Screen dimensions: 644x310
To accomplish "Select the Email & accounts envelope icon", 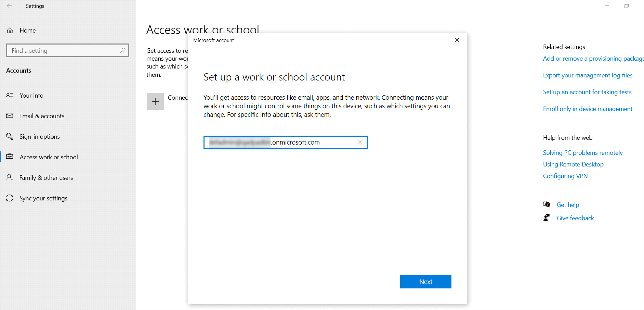I will [x=10, y=116].
